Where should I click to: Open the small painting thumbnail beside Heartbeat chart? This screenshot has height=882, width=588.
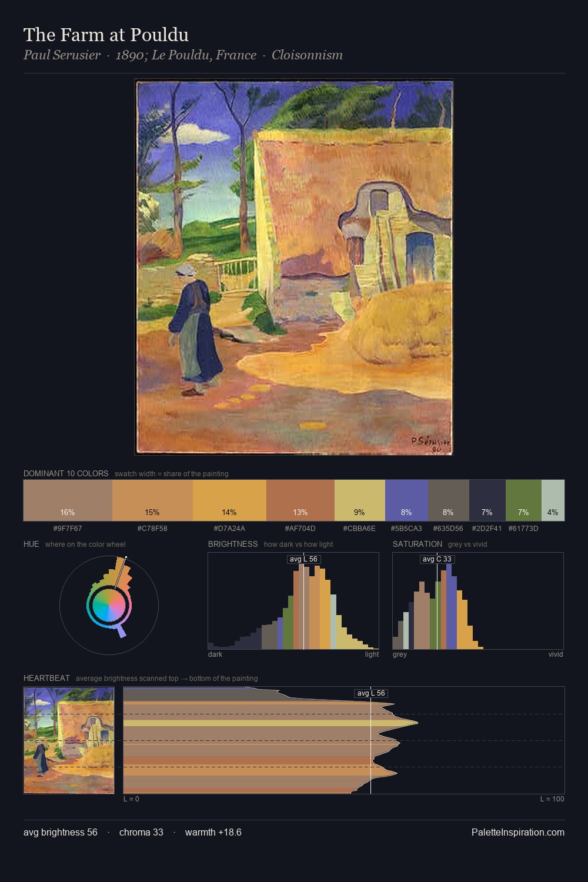69,740
